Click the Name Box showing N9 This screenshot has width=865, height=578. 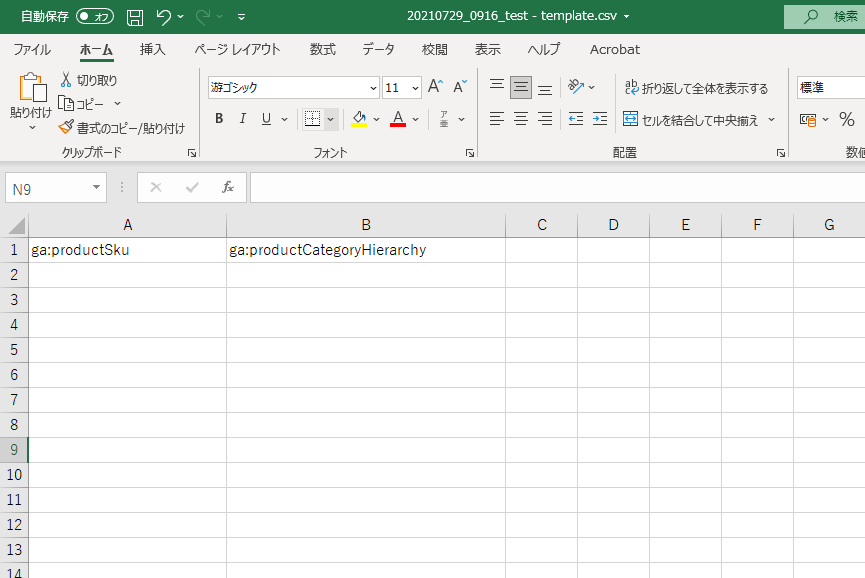pyautogui.click(x=56, y=189)
